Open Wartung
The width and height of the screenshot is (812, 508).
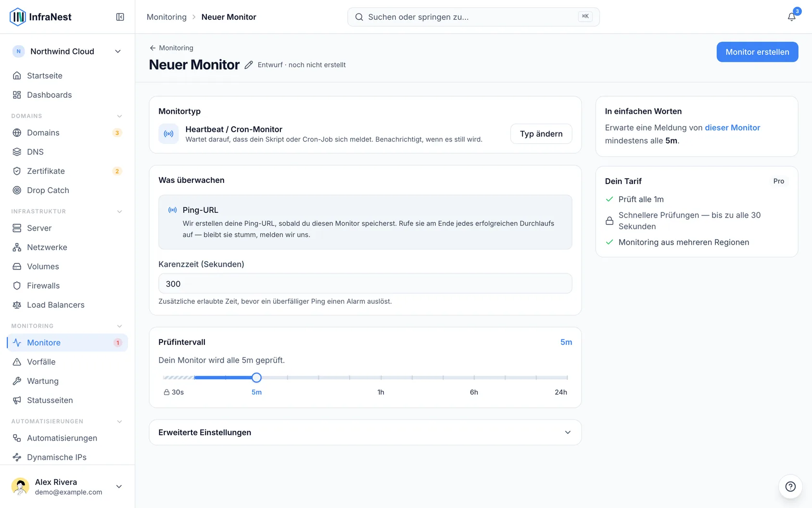pos(67,381)
